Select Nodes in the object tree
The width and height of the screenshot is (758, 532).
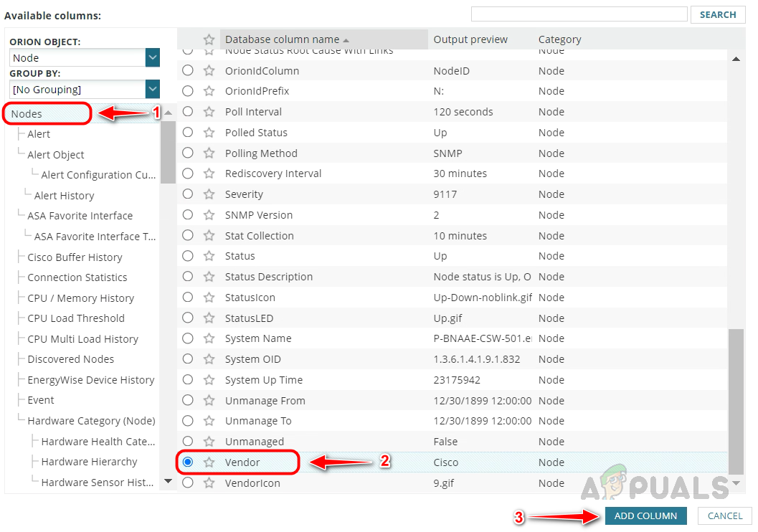tap(27, 114)
